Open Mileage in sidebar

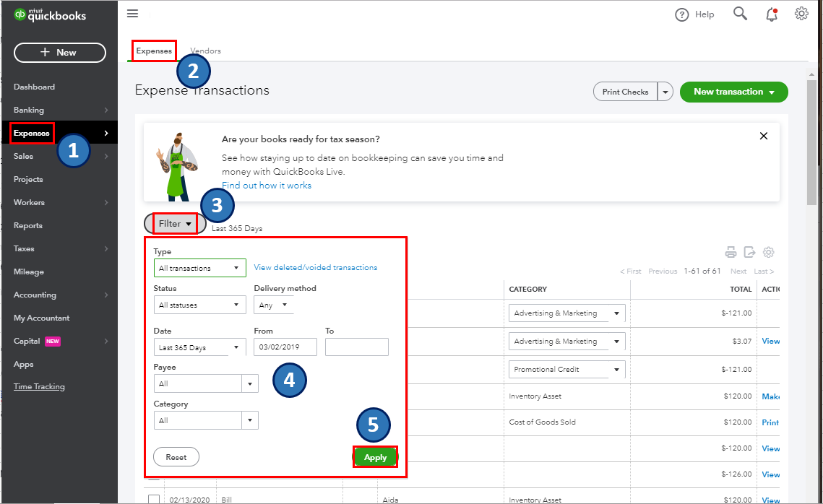pyautogui.click(x=29, y=271)
